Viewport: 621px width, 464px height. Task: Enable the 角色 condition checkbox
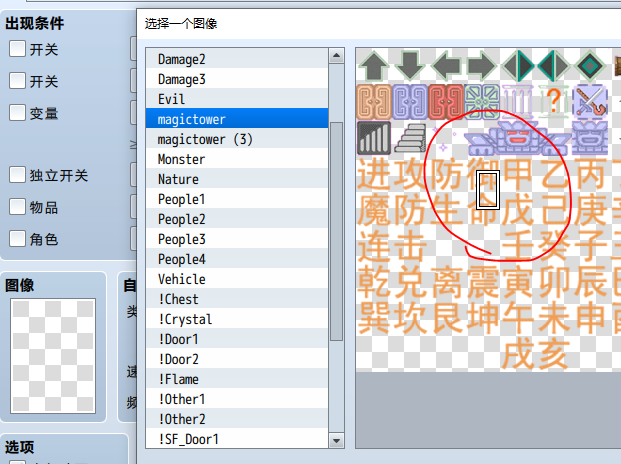click(x=17, y=239)
